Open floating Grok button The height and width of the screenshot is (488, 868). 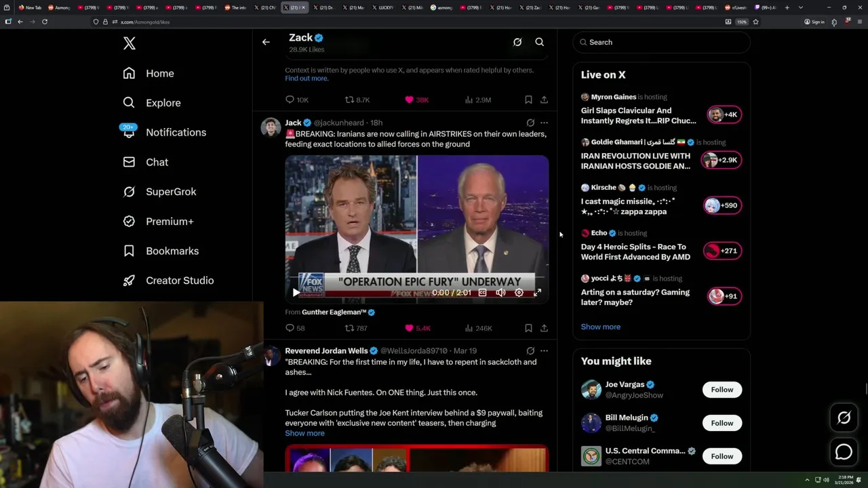[x=844, y=418]
